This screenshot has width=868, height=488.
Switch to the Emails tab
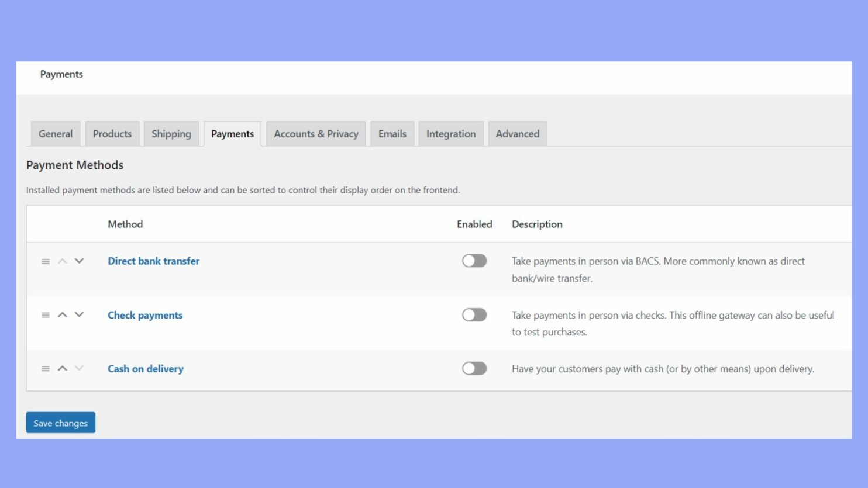(392, 133)
